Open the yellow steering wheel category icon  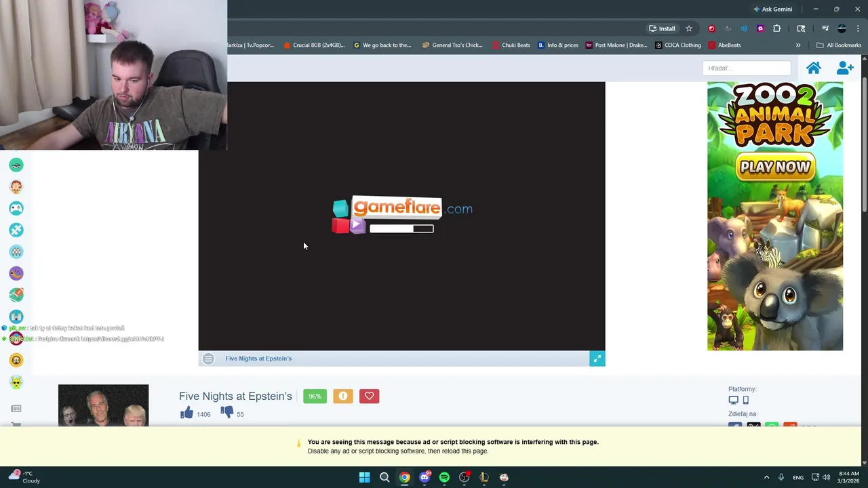click(x=16, y=360)
